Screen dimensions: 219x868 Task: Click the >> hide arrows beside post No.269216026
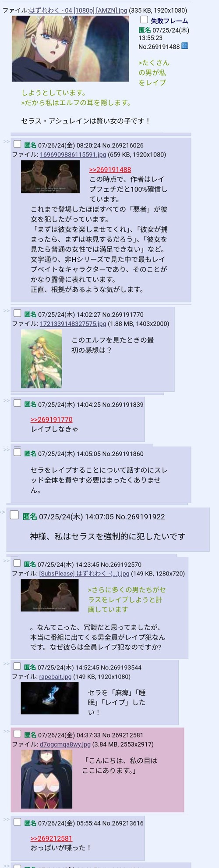pyautogui.click(x=7, y=142)
